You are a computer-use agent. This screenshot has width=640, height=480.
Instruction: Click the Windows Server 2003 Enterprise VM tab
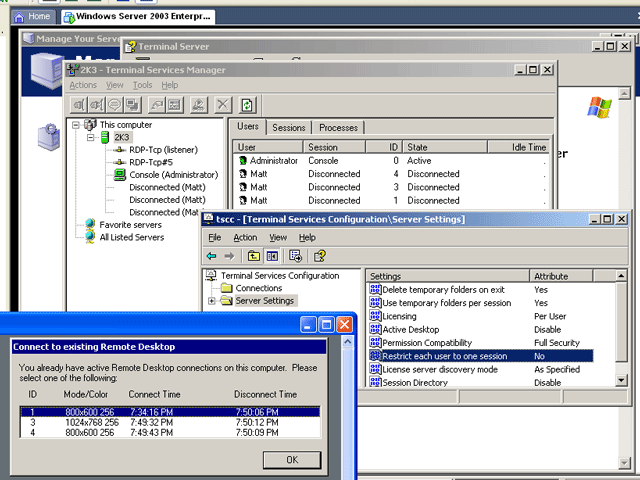point(138,17)
